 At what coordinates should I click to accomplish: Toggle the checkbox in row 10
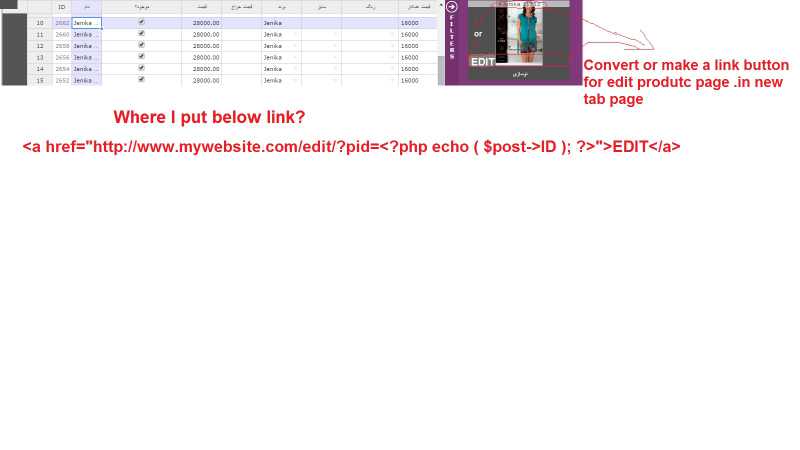click(141, 22)
